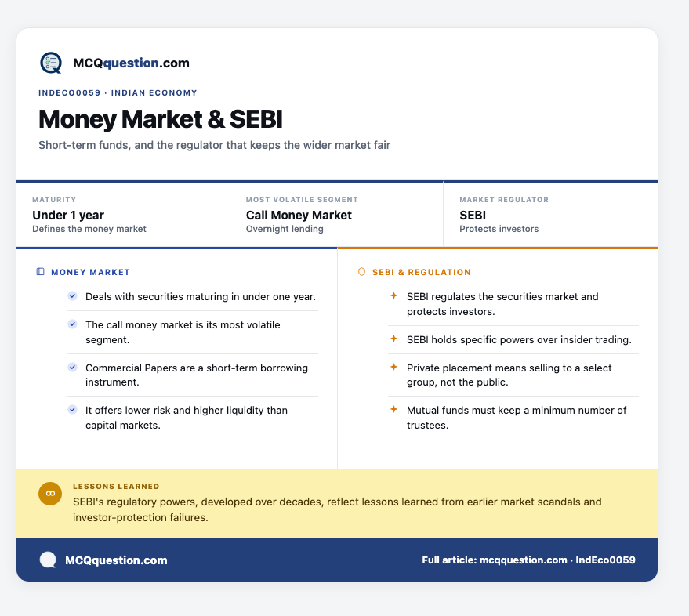The height and width of the screenshot is (616, 689).
Task: Click 'Deals with securities maturing in under one year'
Action: (x=201, y=296)
